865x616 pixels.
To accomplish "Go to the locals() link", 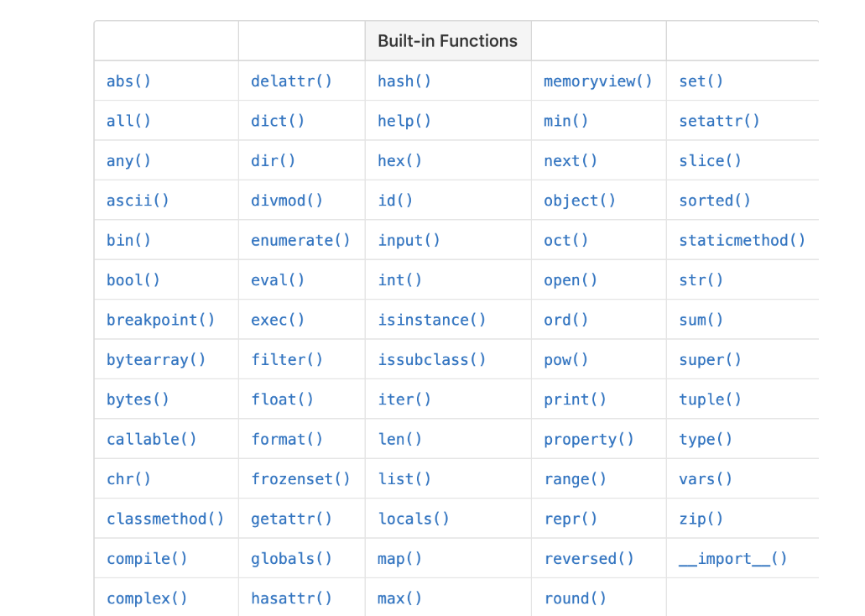I will click(x=413, y=519).
